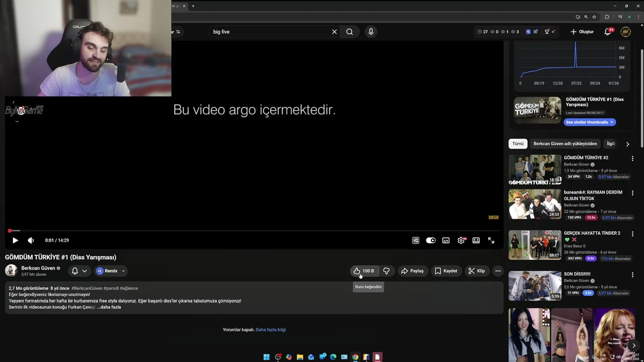The width and height of the screenshot is (644, 362).
Task: Start voice search with the microphone
Action: [x=371, y=32]
